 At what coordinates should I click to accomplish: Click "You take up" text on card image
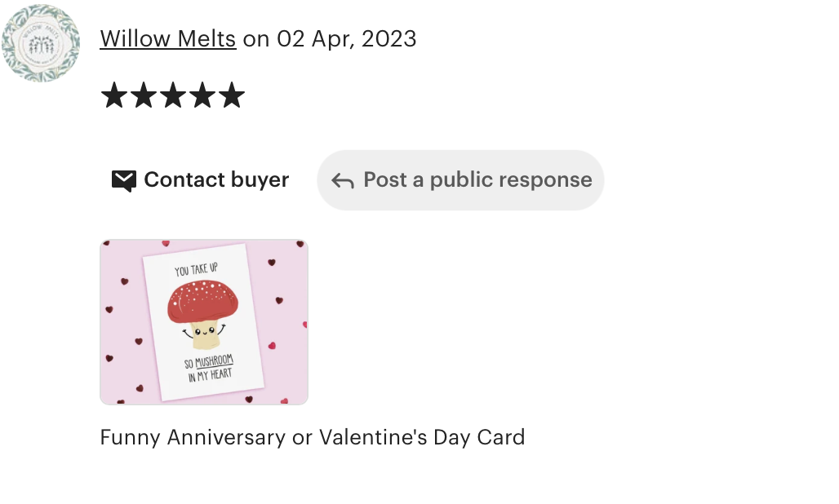coord(197,269)
